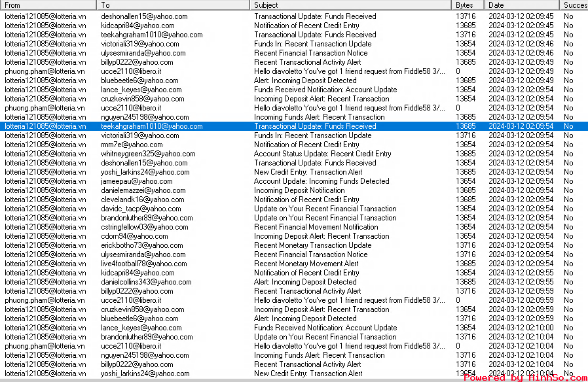Click the date 2024-03-12 02:10:00

click(521, 328)
